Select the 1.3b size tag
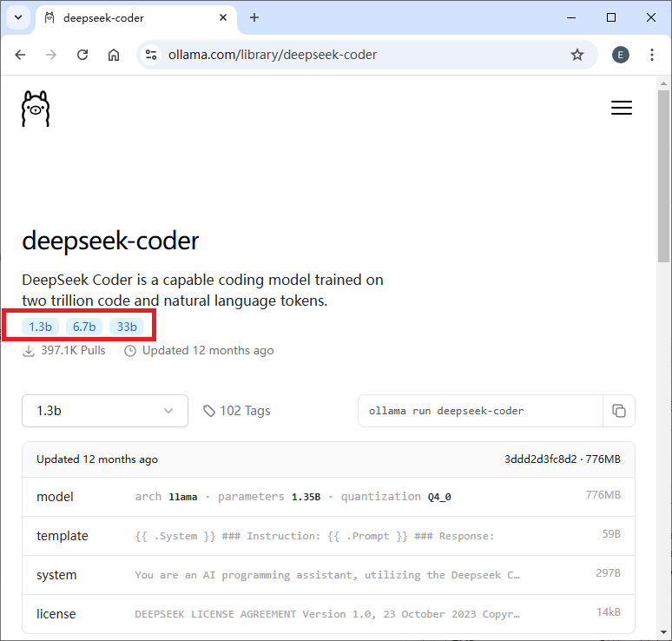 click(x=40, y=327)
